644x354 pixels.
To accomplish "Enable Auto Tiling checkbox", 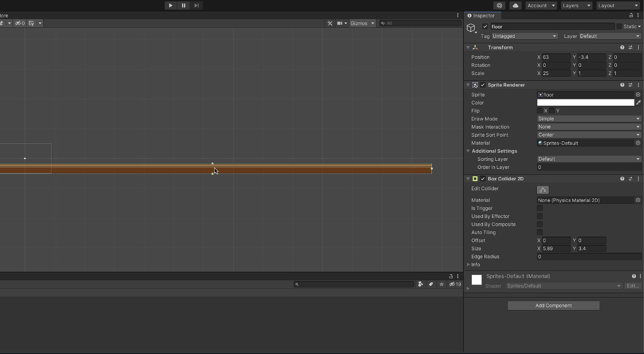I will click(x=540, y=232).
